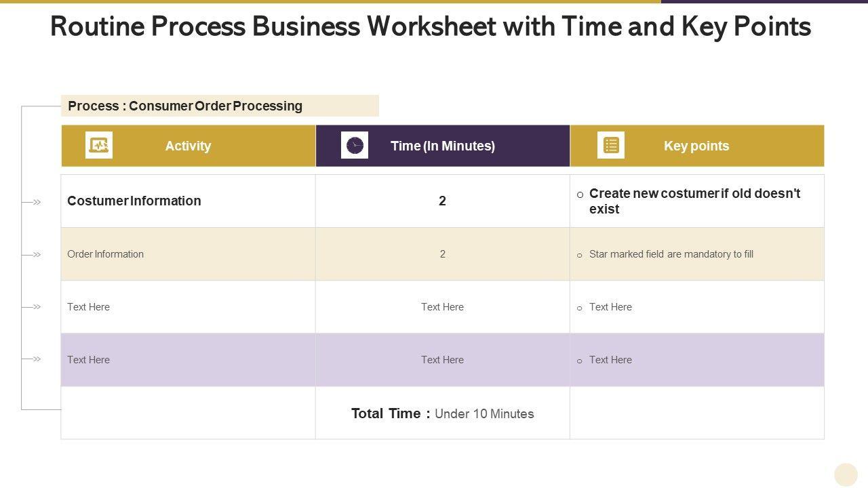Click the beige circle in bottom-right corner

click(x=846, y=474)
